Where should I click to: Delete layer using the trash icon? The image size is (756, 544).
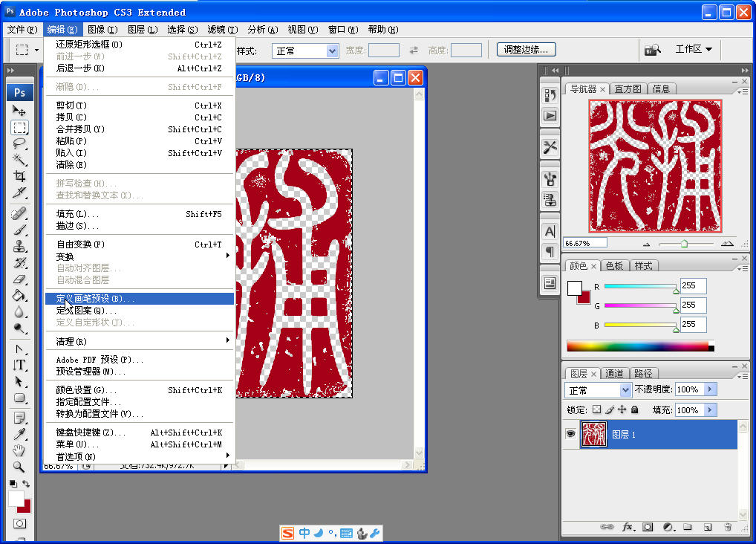[x=728, y=527]
